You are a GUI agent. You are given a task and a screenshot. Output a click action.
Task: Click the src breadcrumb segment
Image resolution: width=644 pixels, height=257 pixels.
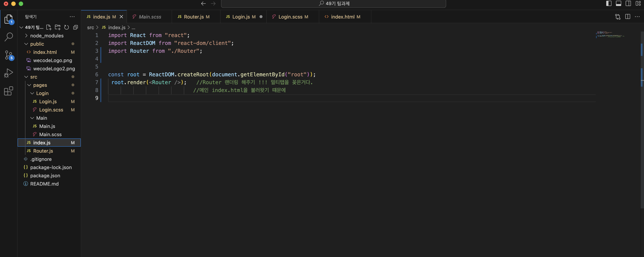(x=91, y=27)
